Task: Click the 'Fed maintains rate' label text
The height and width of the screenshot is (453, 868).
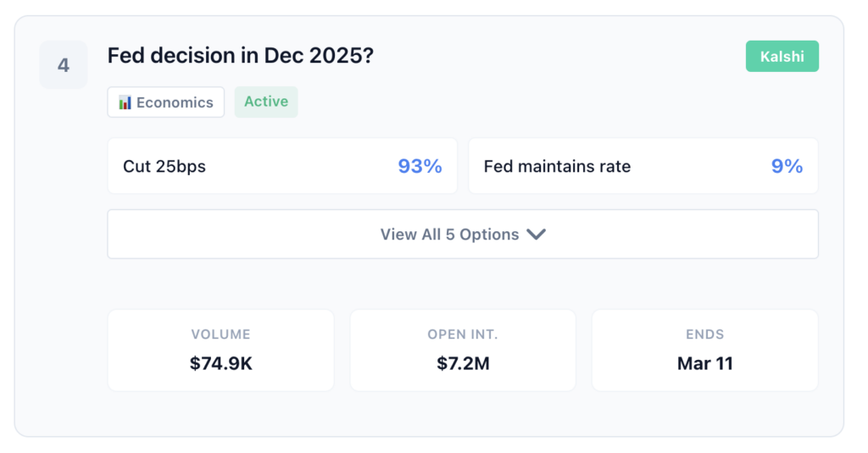Action: click(x=557, y=166)
